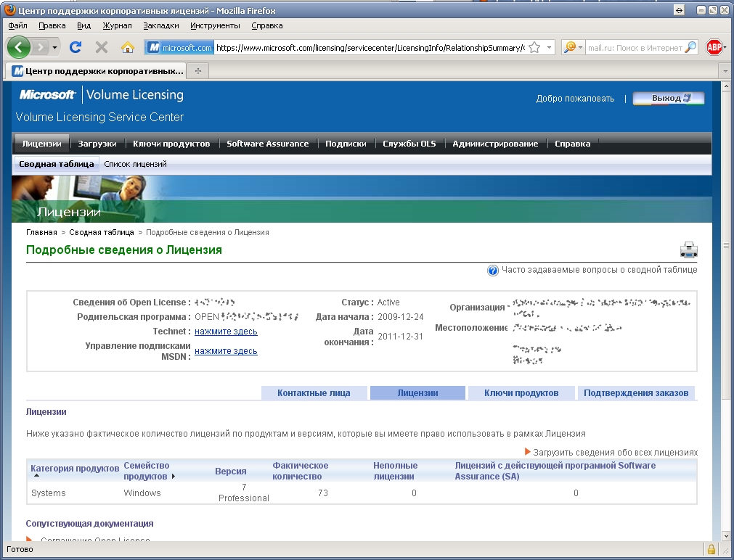Image resolution: width=734 pixels, height=560 pixels.
Task: Click the mail.ru search input field
Action: click(x=635, y=48)
